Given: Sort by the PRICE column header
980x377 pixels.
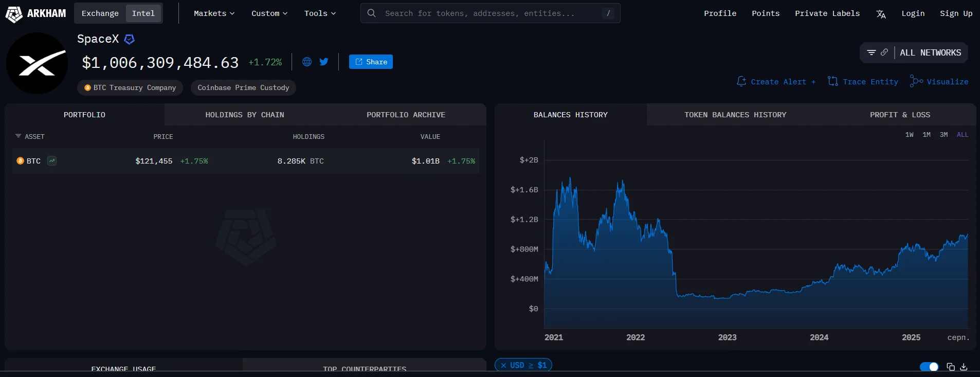Looking at the screenshot, I should tap(163, 136).
